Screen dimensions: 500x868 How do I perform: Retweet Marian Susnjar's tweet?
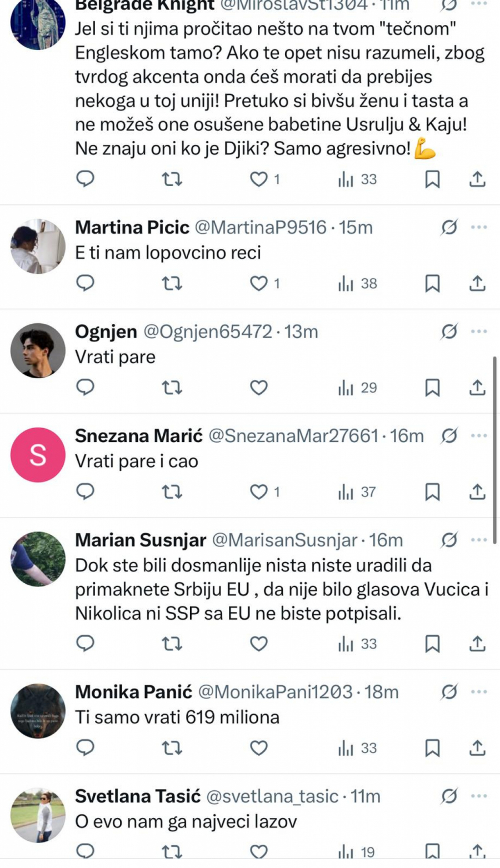pos(172,644)
